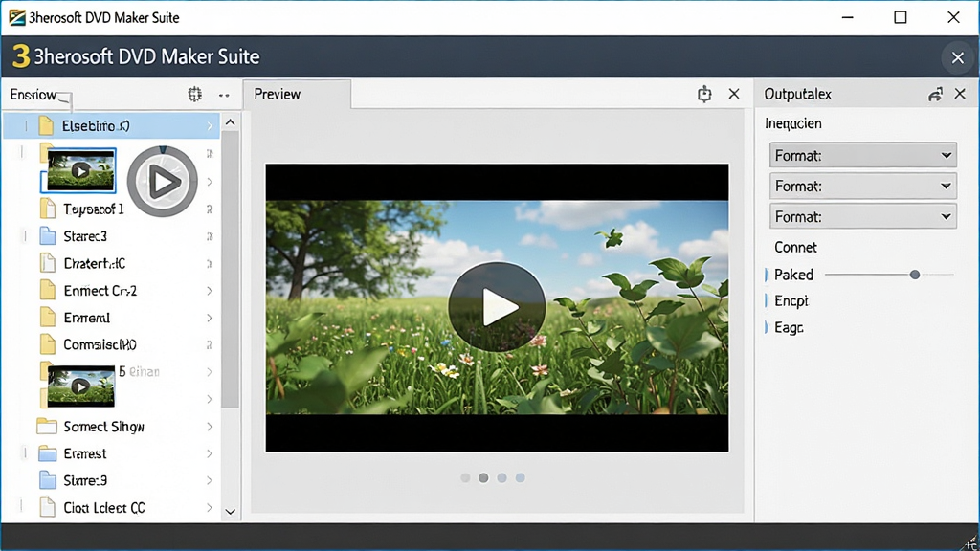980x551 pixels.
Task: Click the open folder icon beside Somect Slhow
Action: pos(47,426)
